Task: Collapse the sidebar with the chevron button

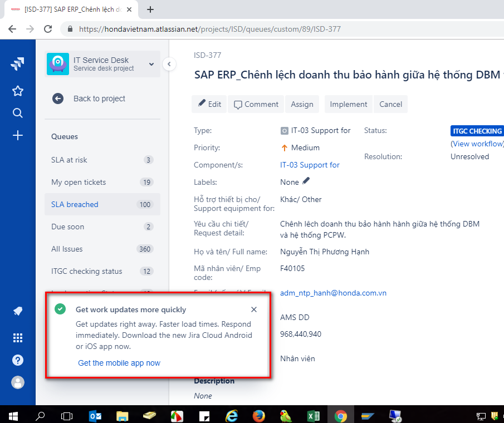Action: [x=169, y=64]
